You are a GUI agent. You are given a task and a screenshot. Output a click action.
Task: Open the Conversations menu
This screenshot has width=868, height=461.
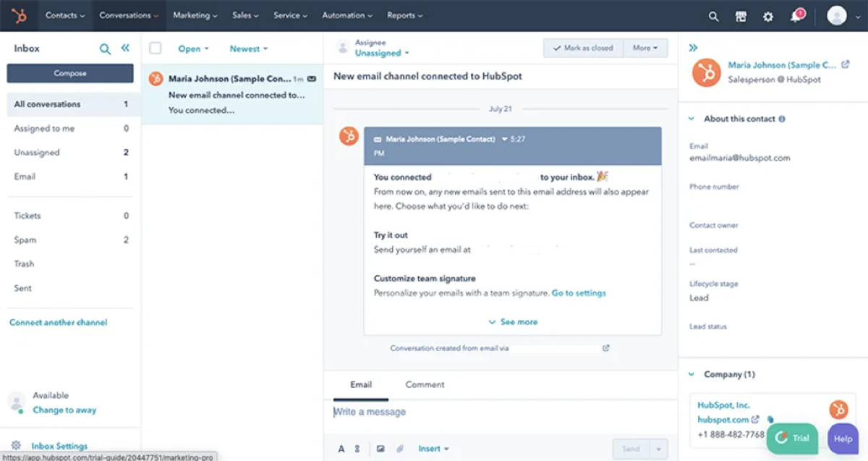[129, 15]
